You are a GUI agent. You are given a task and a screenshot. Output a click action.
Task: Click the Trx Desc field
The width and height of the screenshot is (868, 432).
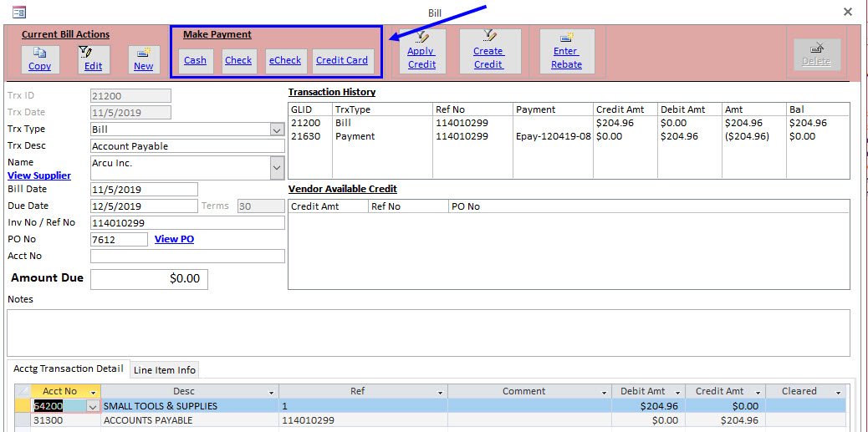tap(187, 146)
